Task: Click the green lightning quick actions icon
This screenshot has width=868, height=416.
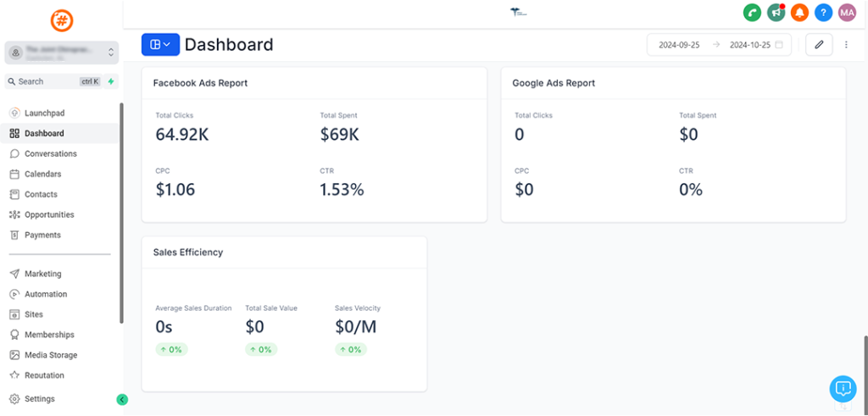Action: coord(111,81)
